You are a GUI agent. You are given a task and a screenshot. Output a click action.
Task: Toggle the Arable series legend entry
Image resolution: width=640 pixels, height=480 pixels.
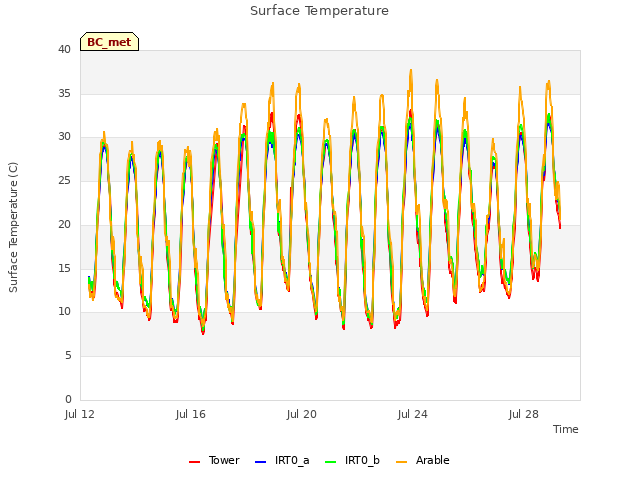pos(422,461)
